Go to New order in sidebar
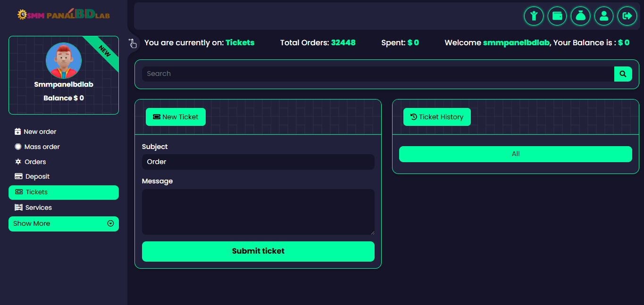Viewport: 644px width, 305px height. pos(40,132)
